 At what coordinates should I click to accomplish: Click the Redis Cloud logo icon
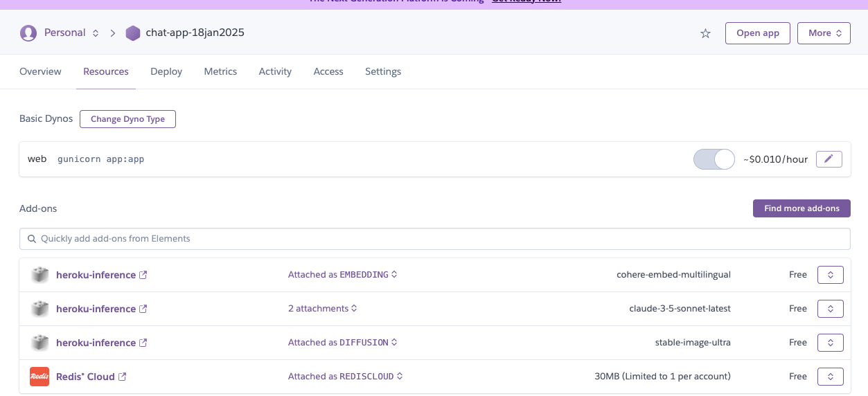pos(39,377)
